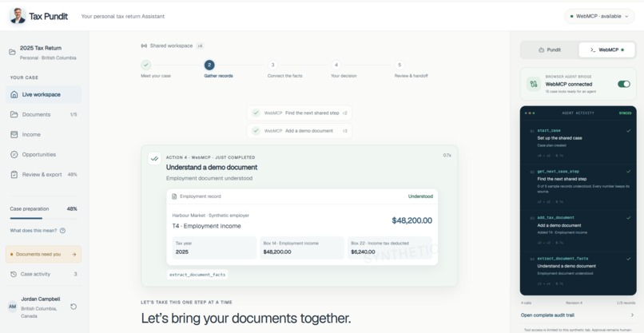Click the Case preparation progress bar

click(43, 218)
